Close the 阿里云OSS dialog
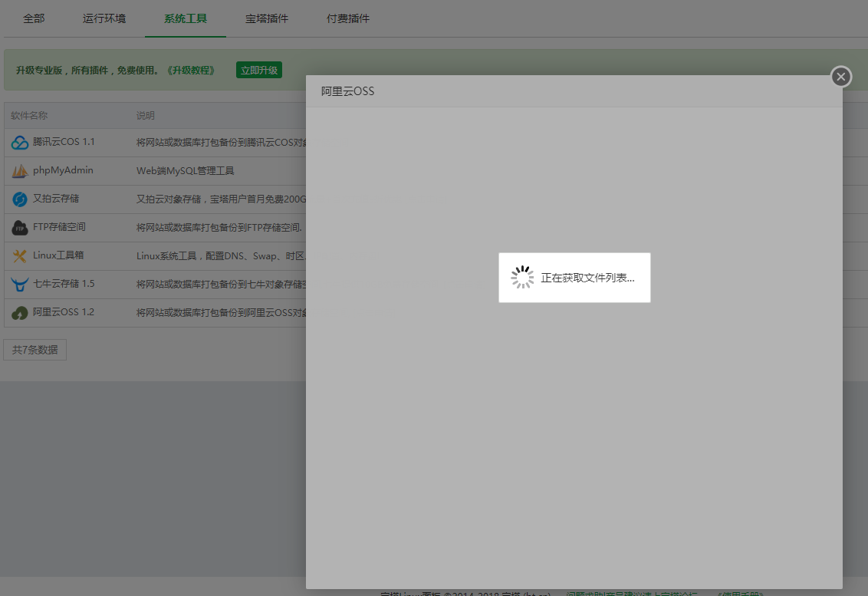This screenshot has width=868, height=596. pyautogui.click(x=841, y=77)
